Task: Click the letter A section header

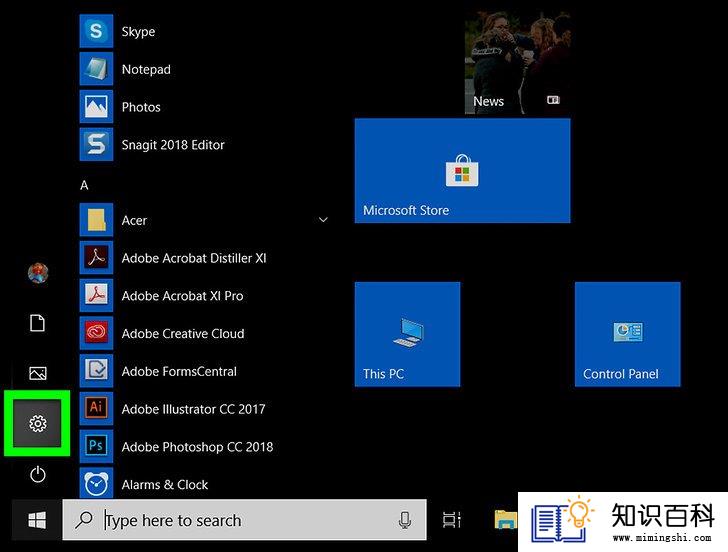Action: point(84,185)
